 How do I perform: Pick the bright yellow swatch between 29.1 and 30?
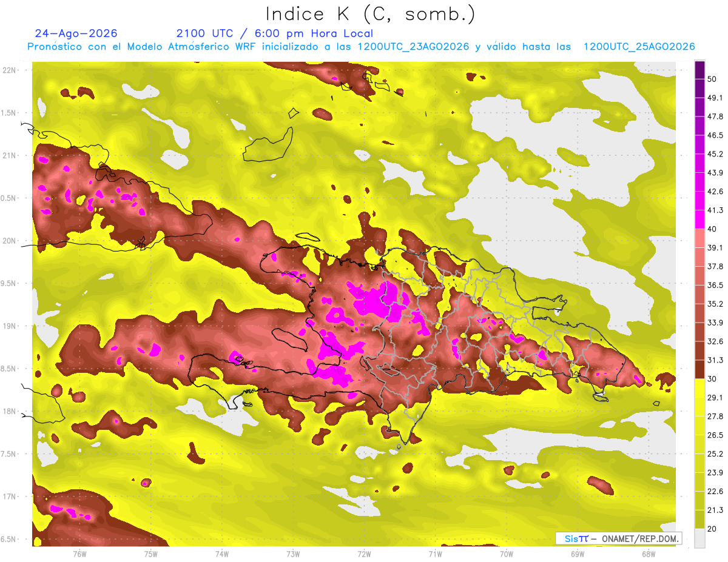pos(699,388)
